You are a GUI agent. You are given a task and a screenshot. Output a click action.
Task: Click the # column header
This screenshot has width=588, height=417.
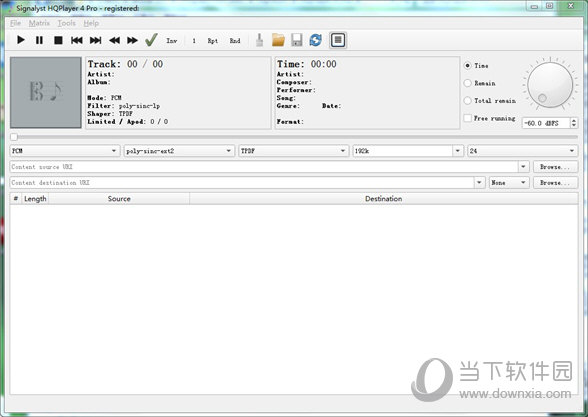16,199
